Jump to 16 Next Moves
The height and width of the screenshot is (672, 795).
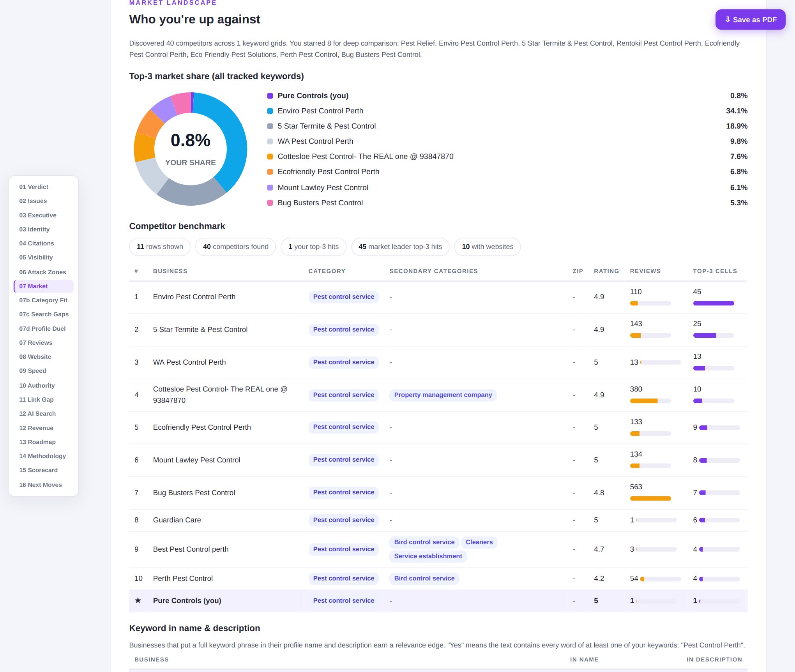coord(40,485)
